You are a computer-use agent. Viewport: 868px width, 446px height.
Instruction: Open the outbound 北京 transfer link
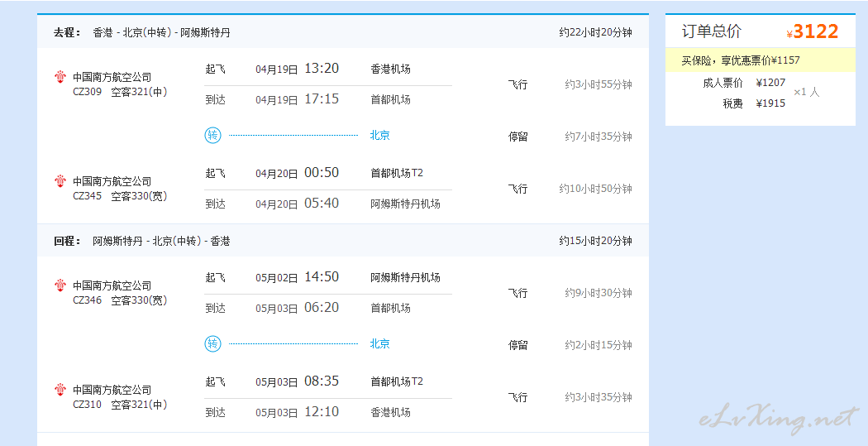tap(379, 135)
